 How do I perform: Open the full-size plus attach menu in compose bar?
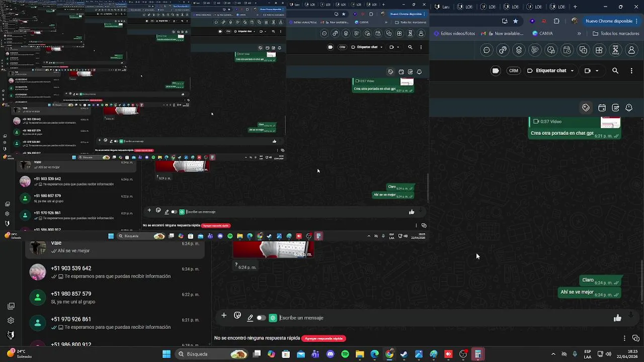point(224,316)
